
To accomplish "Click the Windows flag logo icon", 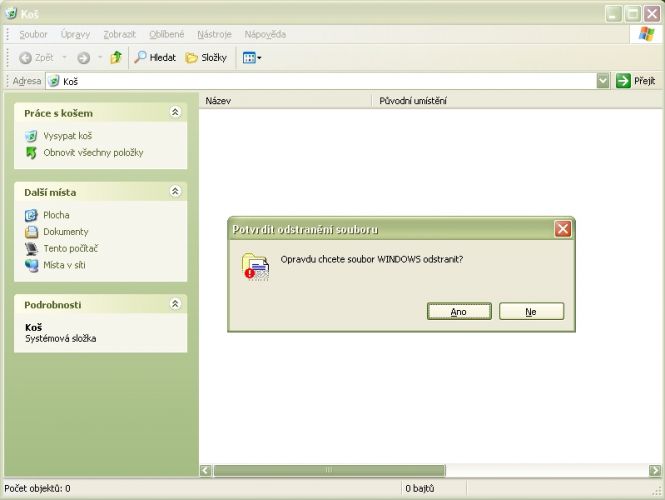I will (646, 34).
